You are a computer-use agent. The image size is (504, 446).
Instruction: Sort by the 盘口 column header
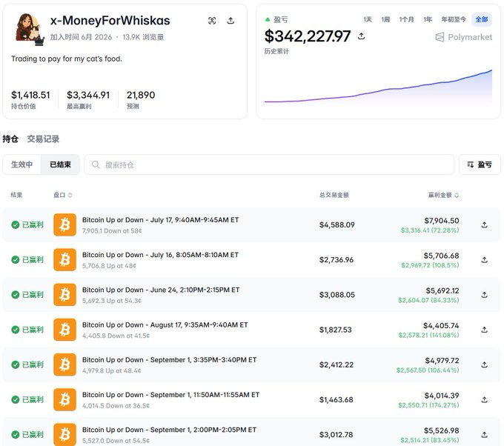(63, 195)
